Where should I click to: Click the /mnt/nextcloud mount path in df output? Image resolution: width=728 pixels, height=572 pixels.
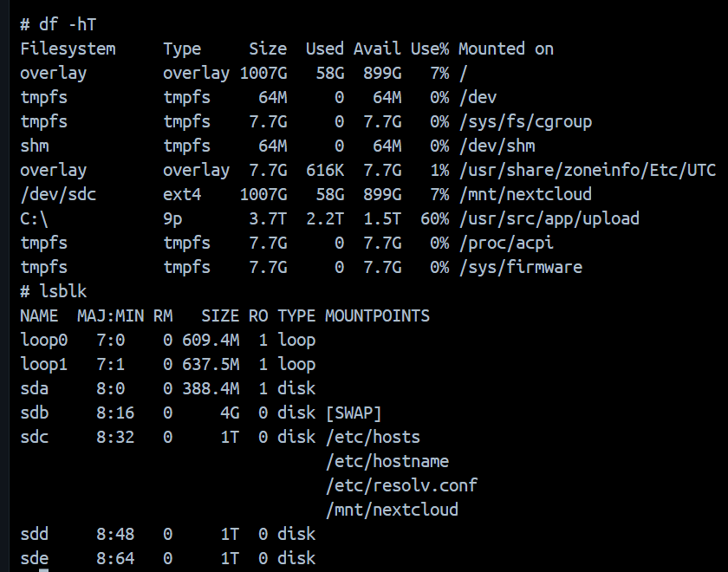525,194
